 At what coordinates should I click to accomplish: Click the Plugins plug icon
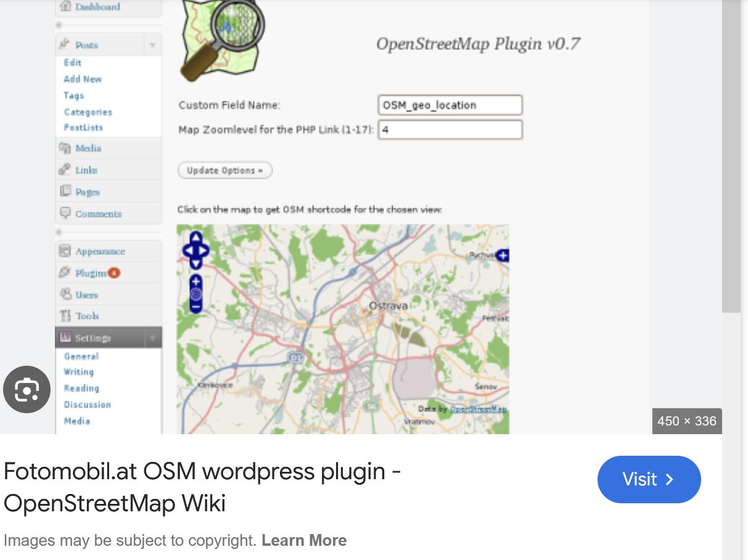tap(65, 273)
